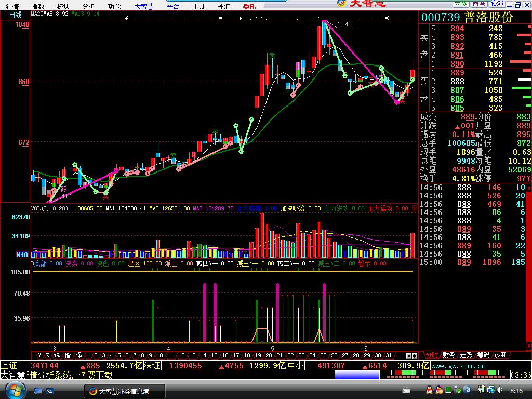The height and width of the screenshot is (399, 532).
Task: Click stock name 000739 普洛股份
Action: click(467, 17)
